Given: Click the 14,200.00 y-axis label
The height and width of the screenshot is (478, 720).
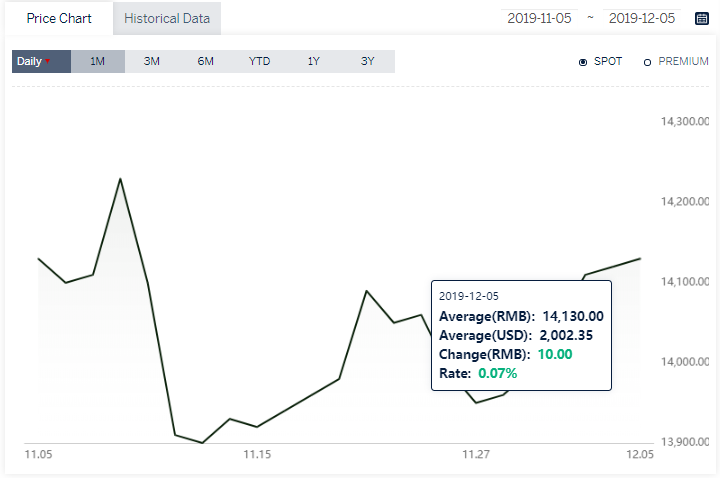Looking at the screenshot, I should coord(685,202).
